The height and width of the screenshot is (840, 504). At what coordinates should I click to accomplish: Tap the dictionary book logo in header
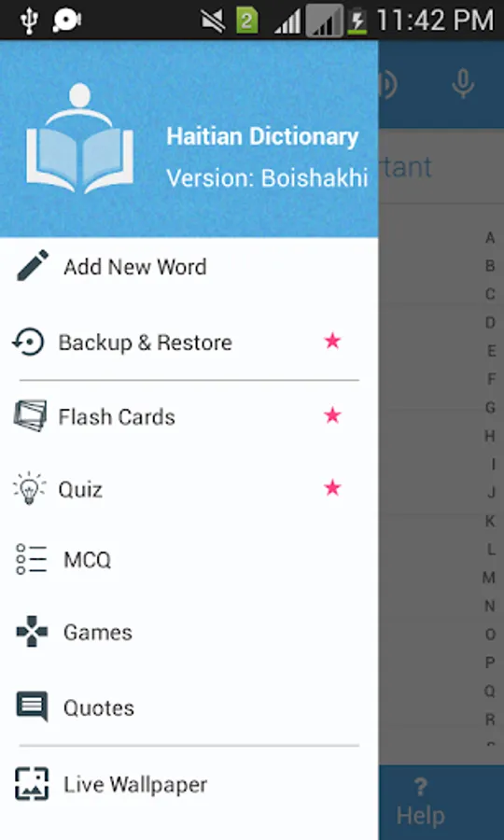click(x=80, y=138)
